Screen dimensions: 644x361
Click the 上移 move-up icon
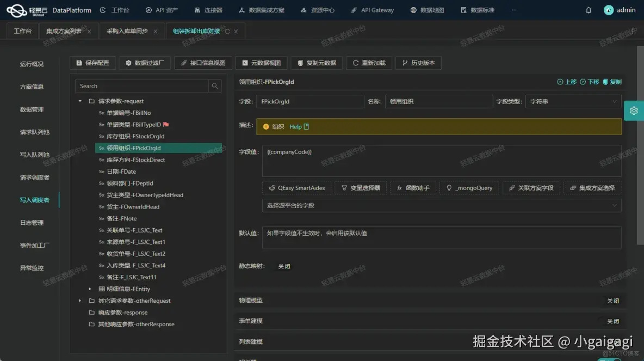tap(560, 82)
